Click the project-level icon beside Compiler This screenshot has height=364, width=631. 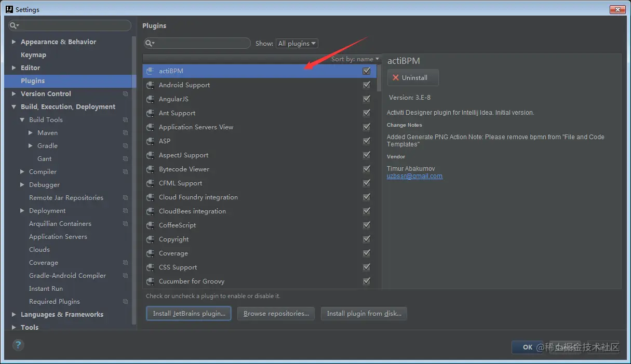point(125,172)
